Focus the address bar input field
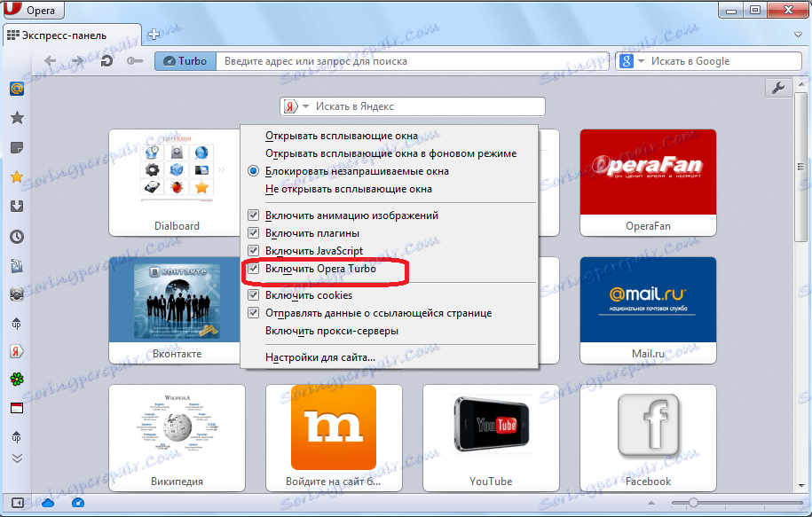This screenshot has width=812, height=517. click(413, 61)
